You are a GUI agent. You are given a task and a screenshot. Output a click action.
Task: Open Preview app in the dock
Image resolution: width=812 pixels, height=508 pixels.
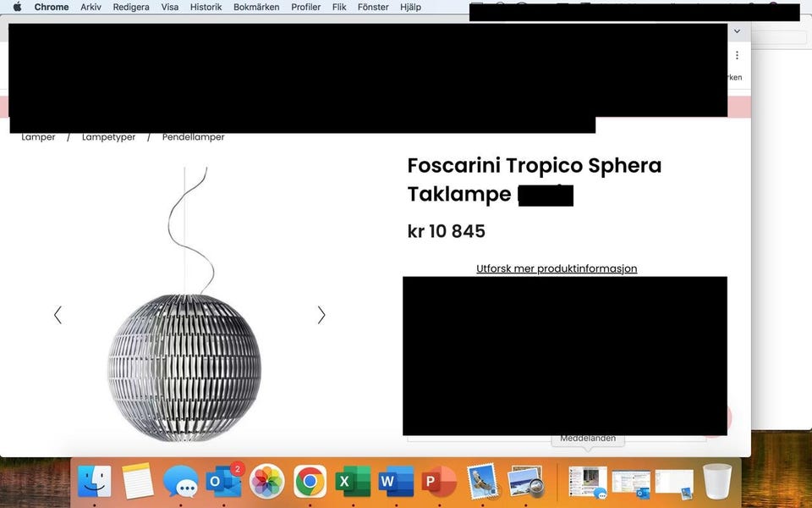click(525, 482)
